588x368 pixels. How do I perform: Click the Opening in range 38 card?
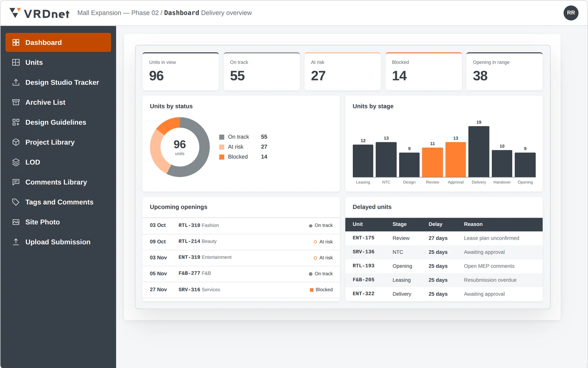click(504, 71)
